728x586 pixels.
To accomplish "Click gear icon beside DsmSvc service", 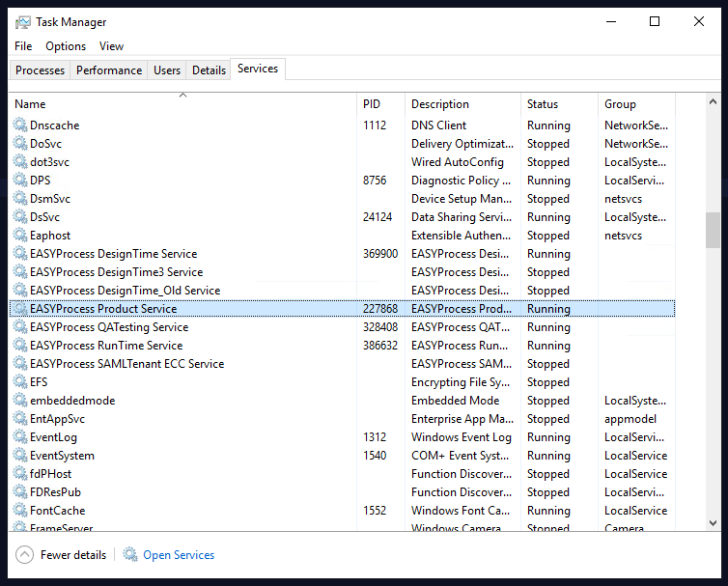I will [20, 198].
